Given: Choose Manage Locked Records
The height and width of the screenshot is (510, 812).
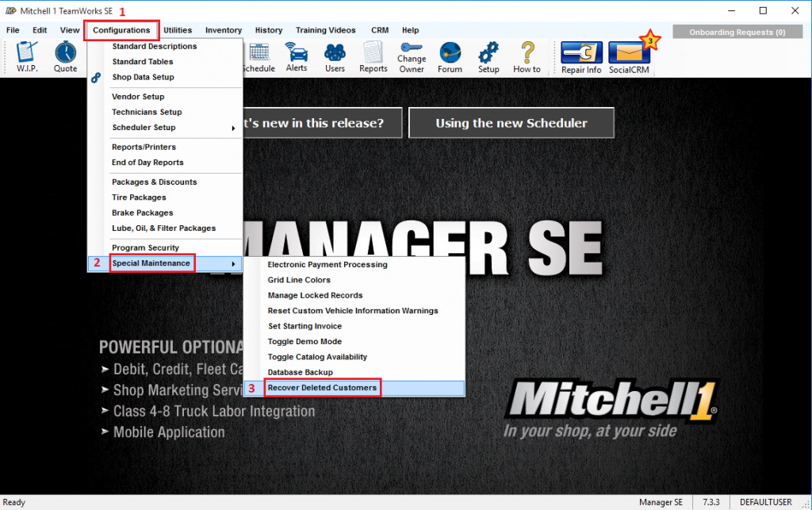Looking at the screenshot, I should pyautogui.click(x=354, y=296).
